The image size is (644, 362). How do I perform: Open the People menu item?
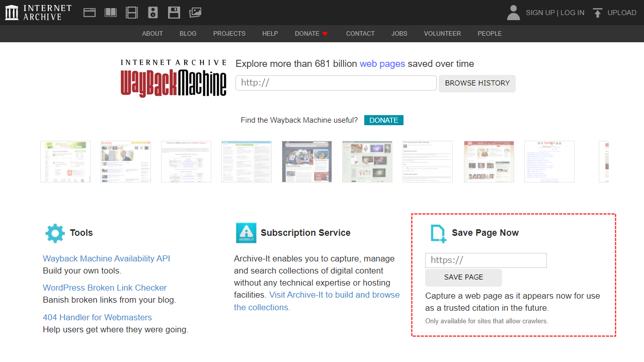[x=490, y=34]
